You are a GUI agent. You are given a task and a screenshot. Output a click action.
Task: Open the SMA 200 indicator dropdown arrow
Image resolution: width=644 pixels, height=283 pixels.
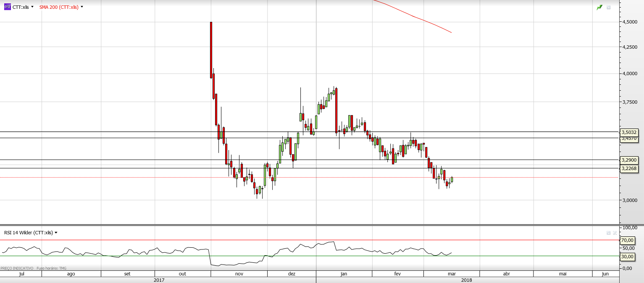click(x=81, y=7)
